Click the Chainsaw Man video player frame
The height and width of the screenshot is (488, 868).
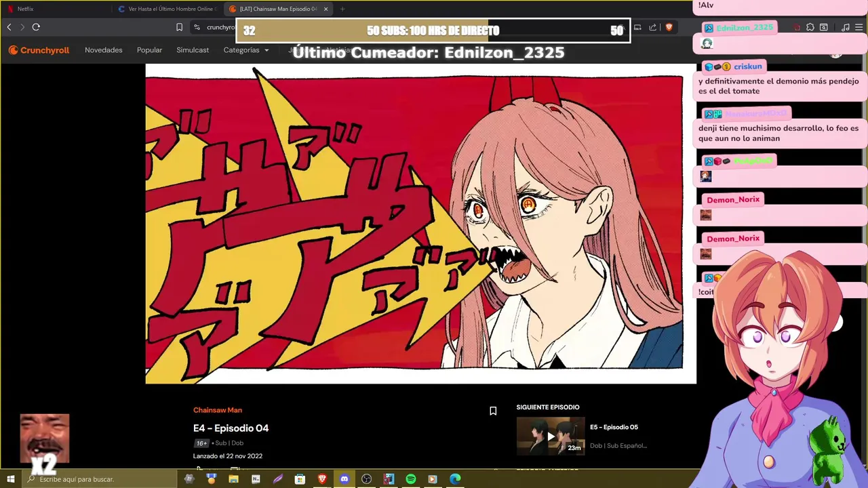[x=420, y=224]
